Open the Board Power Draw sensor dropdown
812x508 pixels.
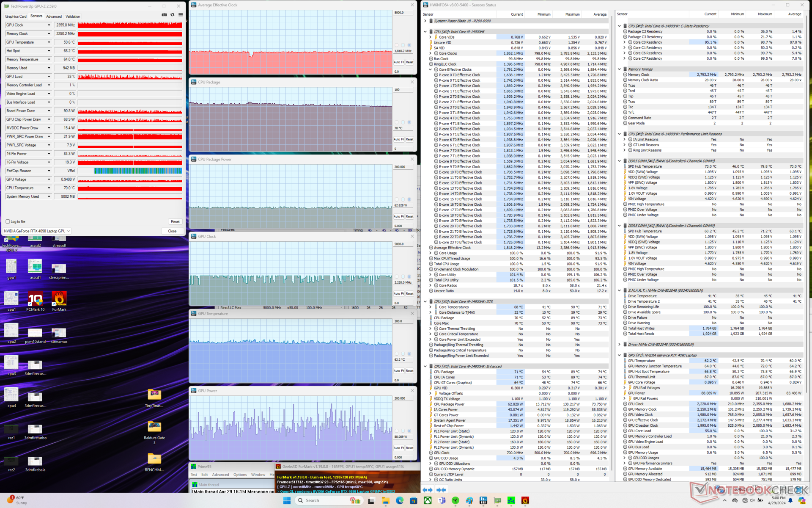49,111
